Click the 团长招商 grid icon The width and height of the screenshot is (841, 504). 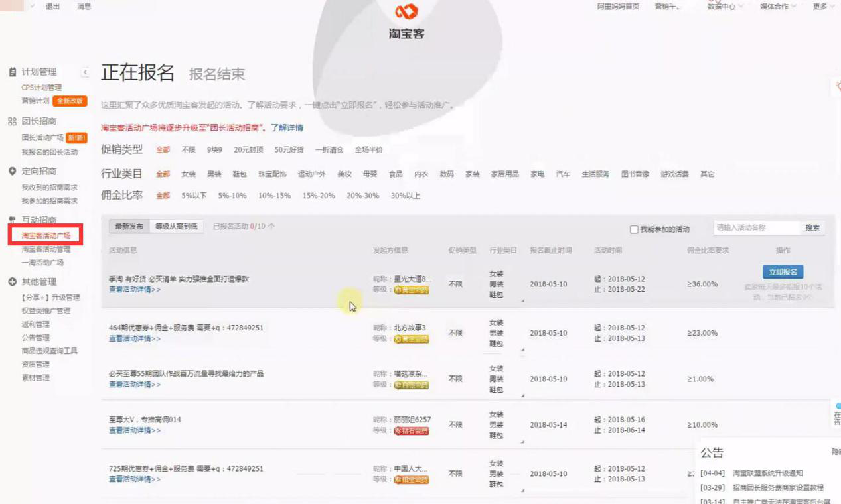[x=12, y=121]
